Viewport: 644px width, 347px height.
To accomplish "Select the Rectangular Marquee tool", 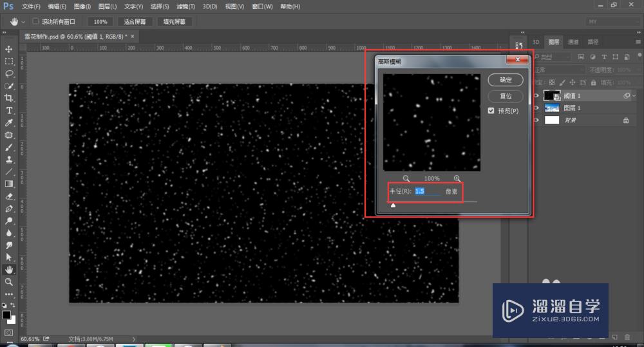I will 8,62.
